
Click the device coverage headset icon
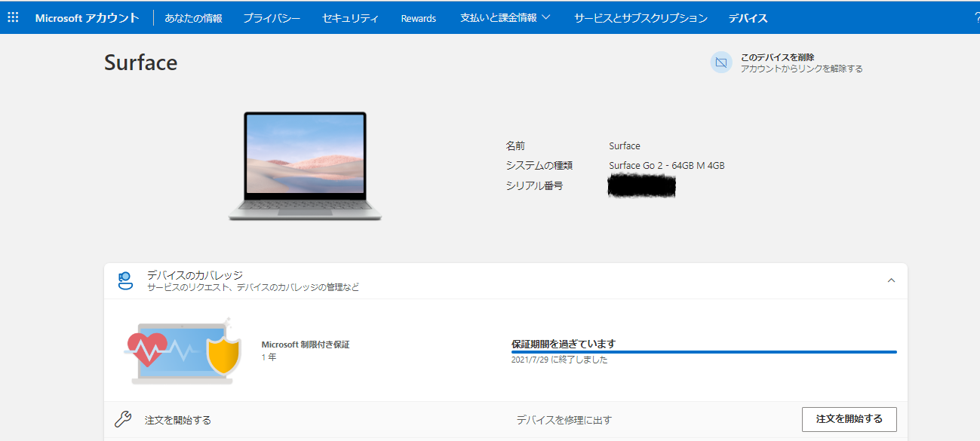coord(125,281)
